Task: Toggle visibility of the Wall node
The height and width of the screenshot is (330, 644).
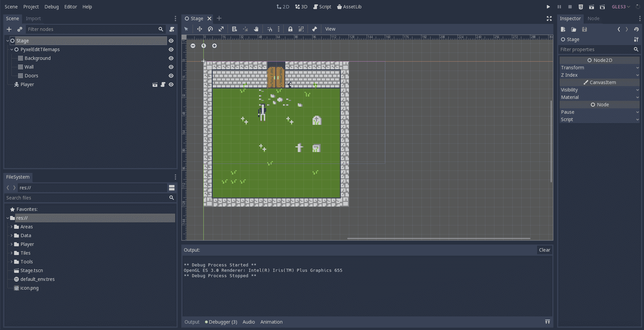Action: click(x=171, y=67)
